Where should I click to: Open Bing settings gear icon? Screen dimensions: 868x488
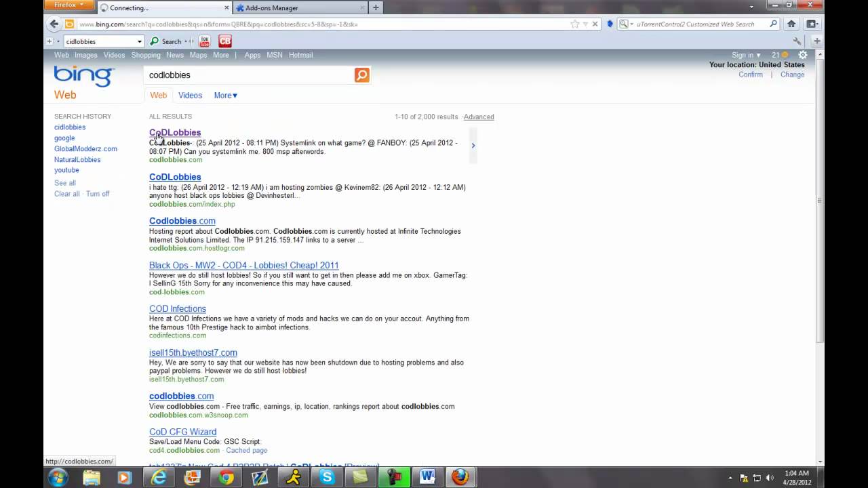tap(803, 55)
